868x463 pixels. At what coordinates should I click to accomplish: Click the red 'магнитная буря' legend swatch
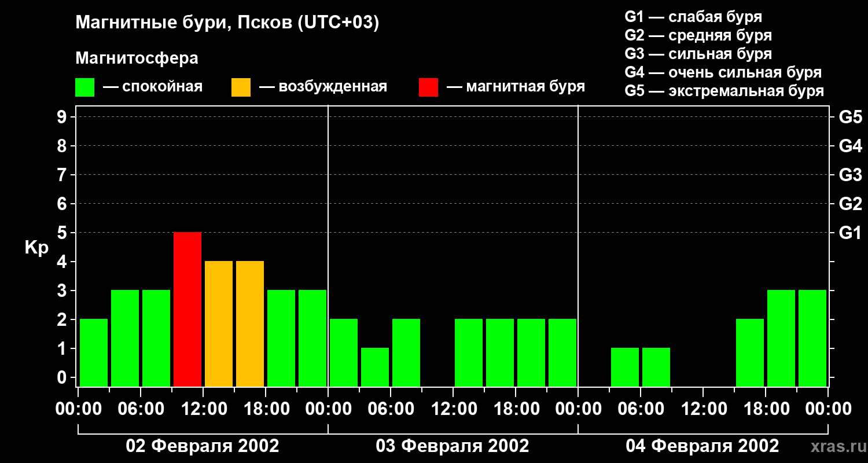pos(428,87)
